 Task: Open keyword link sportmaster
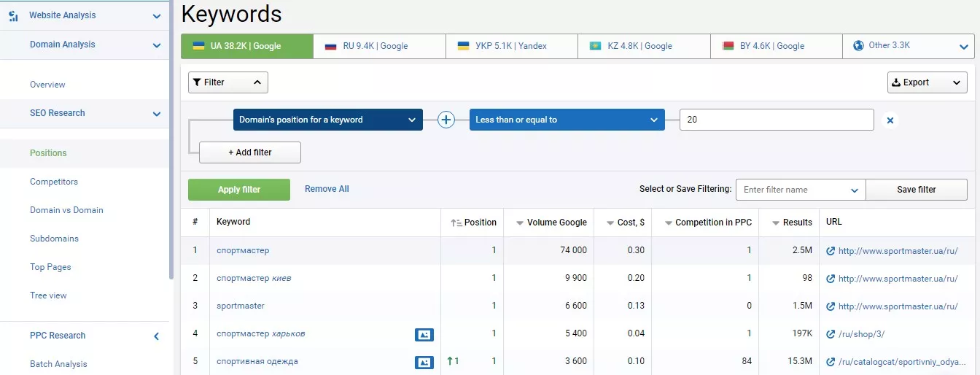pyautogui.click(x=241, y=306)
